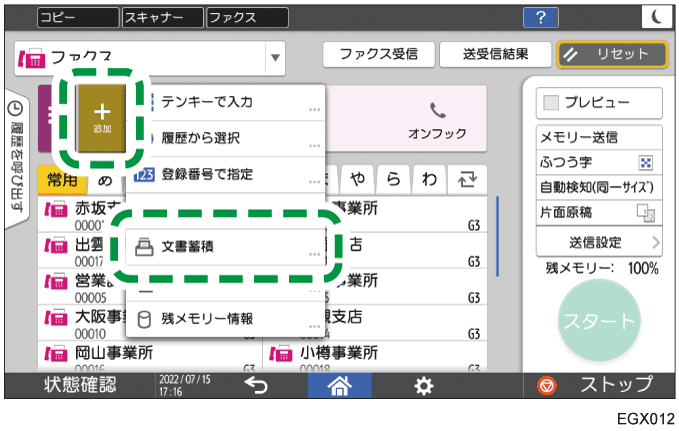Viewport: 679px width, 431px height.
Task: Select 自動検知(同一サイズ) scan size option
Action: click(599, 188)
